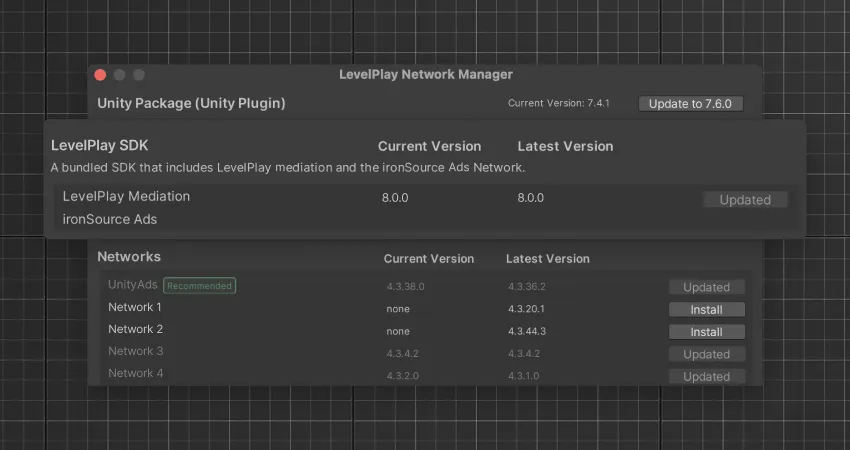Click the LevelPlay Network Manager window title
Screen dimensions: 850x450
tap(426, 74)
